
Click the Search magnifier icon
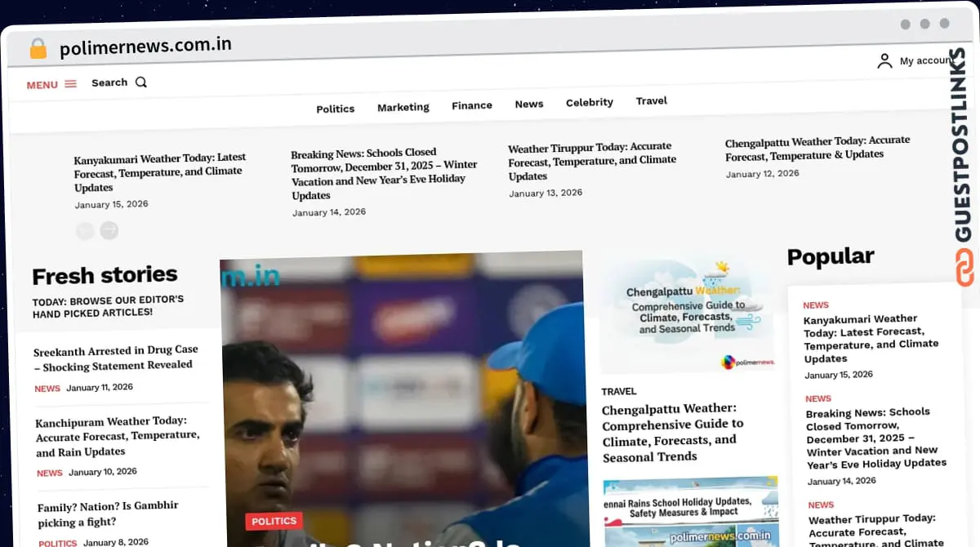pos(141,82)
